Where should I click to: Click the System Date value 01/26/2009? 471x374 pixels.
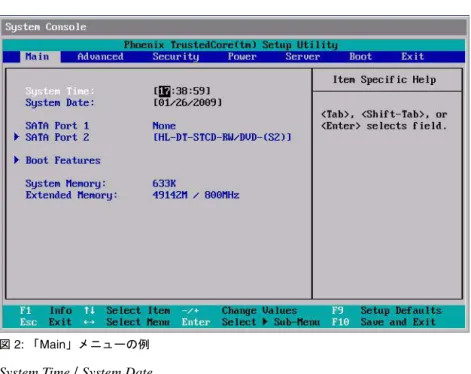pos(188,102)
